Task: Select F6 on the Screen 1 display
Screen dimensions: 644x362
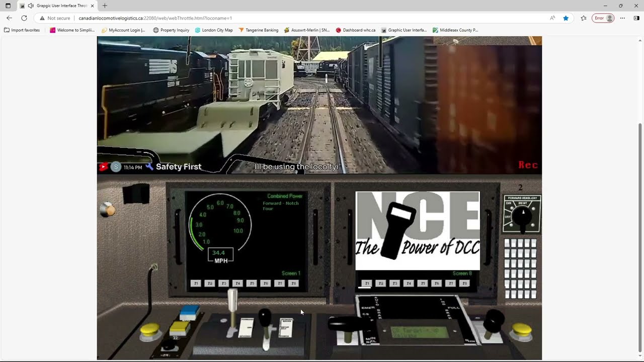Action: pos(266,284)
